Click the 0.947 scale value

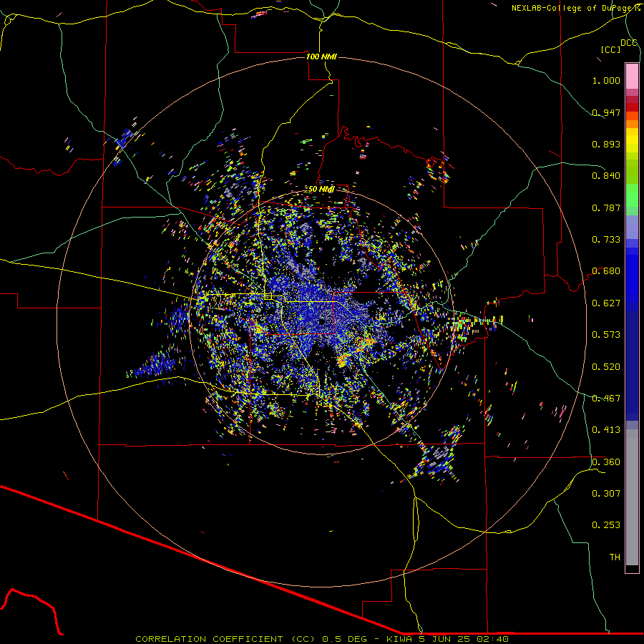point(606,112)
